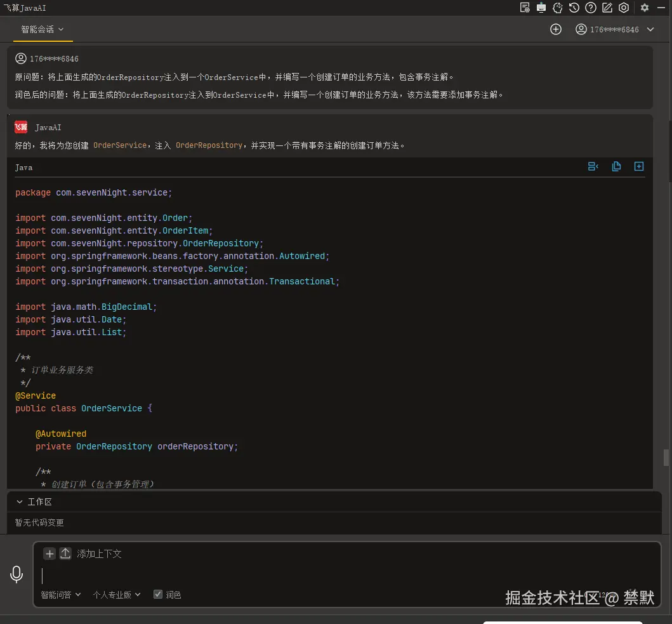Create a new file from the code block
The width and height of the screenshot is (672, 624).
pos(639,166)
